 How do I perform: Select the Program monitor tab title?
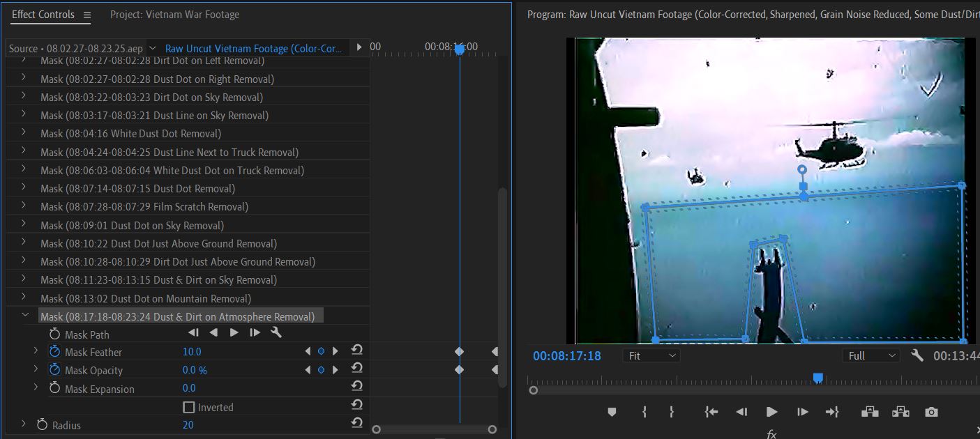tap(753, 15)
